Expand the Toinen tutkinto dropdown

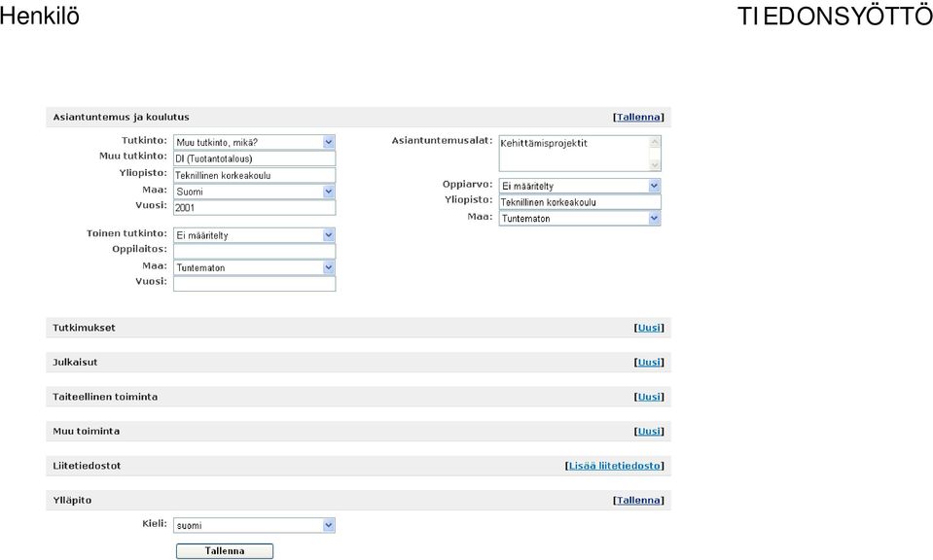tap(254, 235)
